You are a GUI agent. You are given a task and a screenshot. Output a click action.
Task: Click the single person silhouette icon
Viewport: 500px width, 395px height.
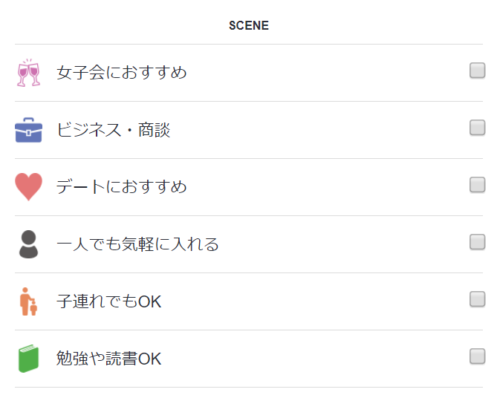[x=29, y=244]
